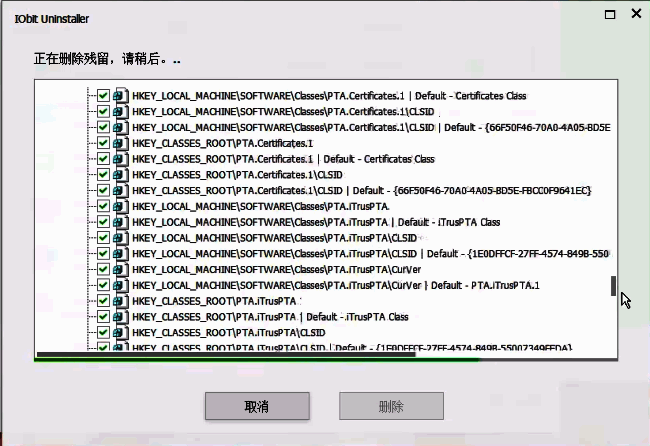
Task: Select text HKEY_LOCAL_MACHINE PTA.Certificates.1 Default - Certificates Class
Action: [329, 96]
